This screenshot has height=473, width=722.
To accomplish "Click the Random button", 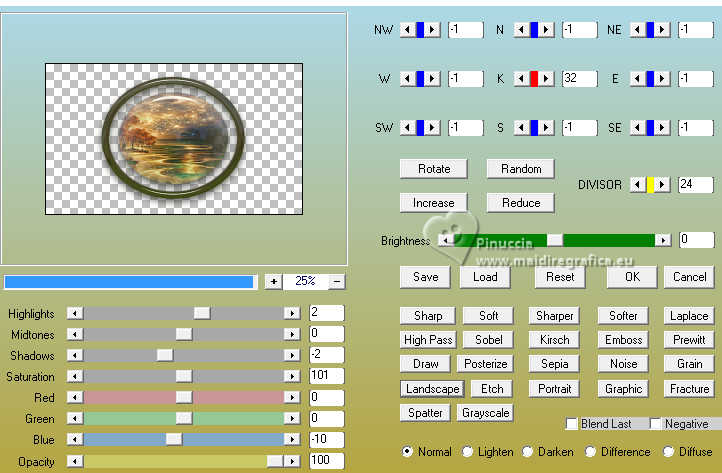I will [x=521, y=169].
